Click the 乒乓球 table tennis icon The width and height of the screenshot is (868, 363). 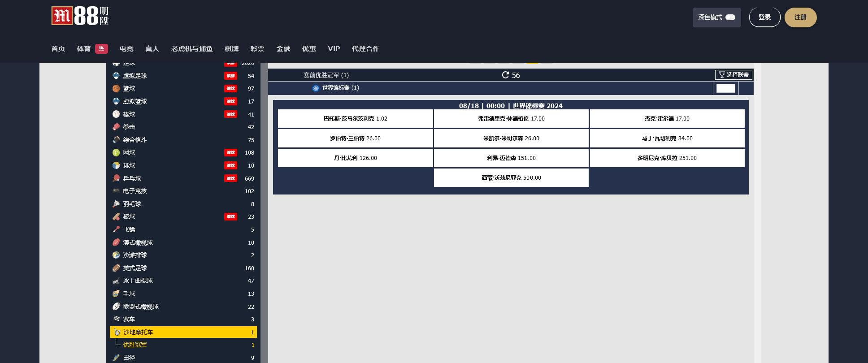pyautogui.click(x=116, y=178)
